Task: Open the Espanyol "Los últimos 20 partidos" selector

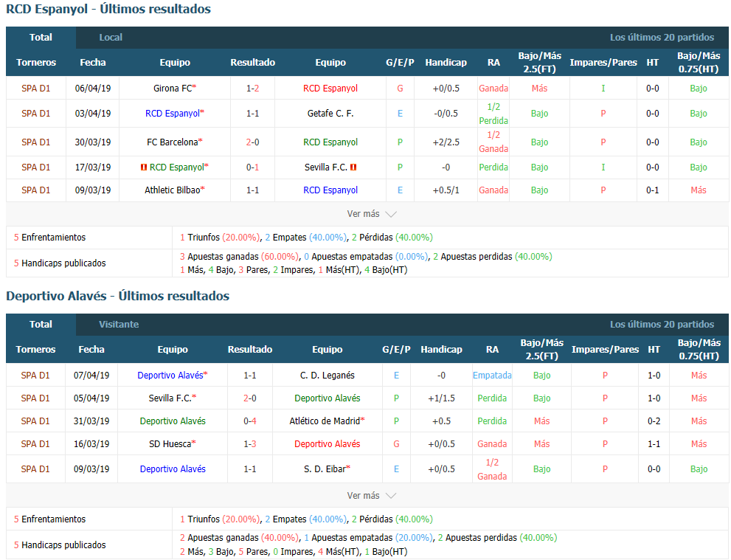Action: (x=662, y=38)
